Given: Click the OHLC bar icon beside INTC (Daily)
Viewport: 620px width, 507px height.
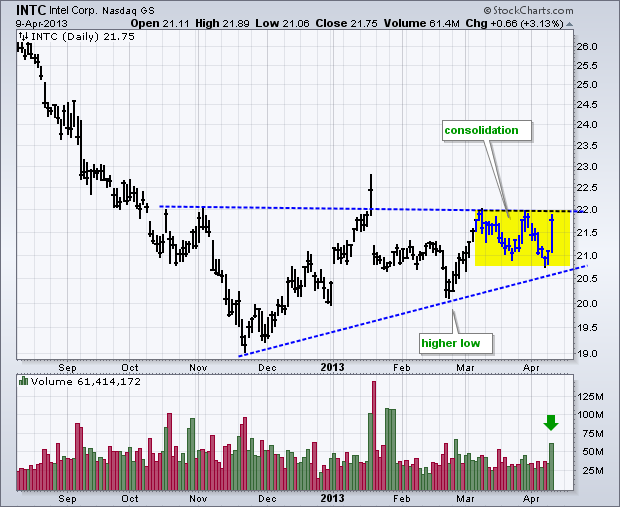Looking at the screenshot, I should pyautogui.click(x=23, y=36).
